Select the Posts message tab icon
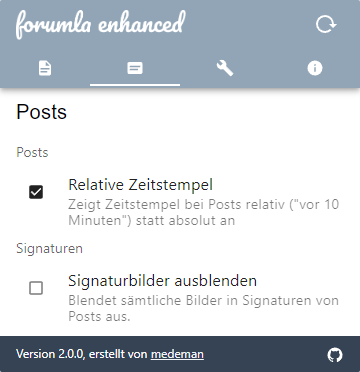Image resolution: width=360 pixels, height=372 pixels. 135,69
